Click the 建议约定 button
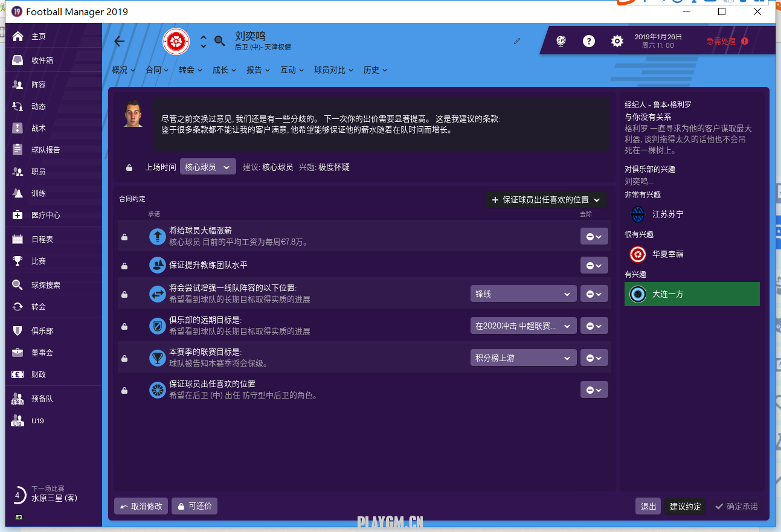Image resolution: width=781 pixels, height=532 pixels. 686,506
